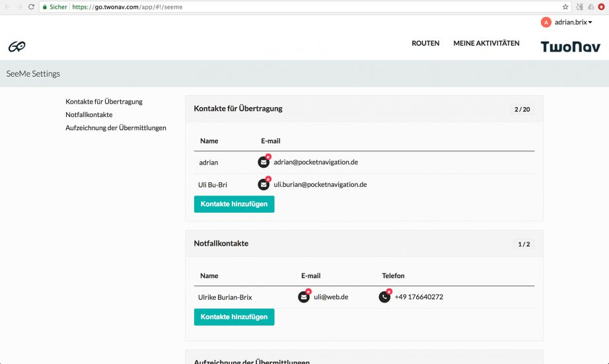
Task: Add contact under Notfallkontakte section
Action: tap(234, 317)
